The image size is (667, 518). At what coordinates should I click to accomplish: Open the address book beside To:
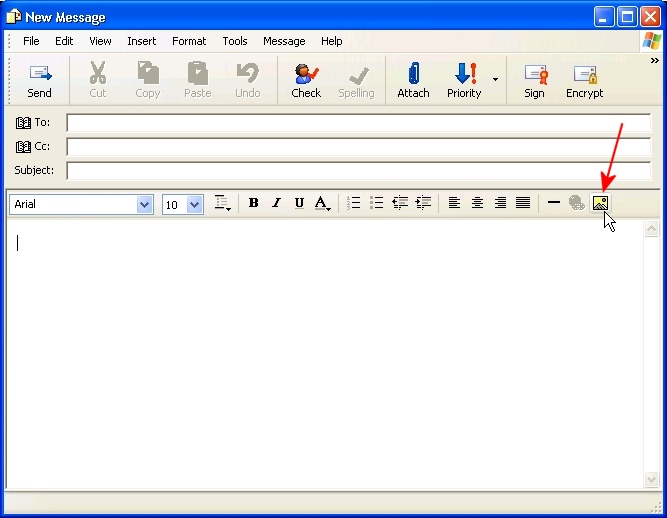pyautogui.click(x=23, y=123)
